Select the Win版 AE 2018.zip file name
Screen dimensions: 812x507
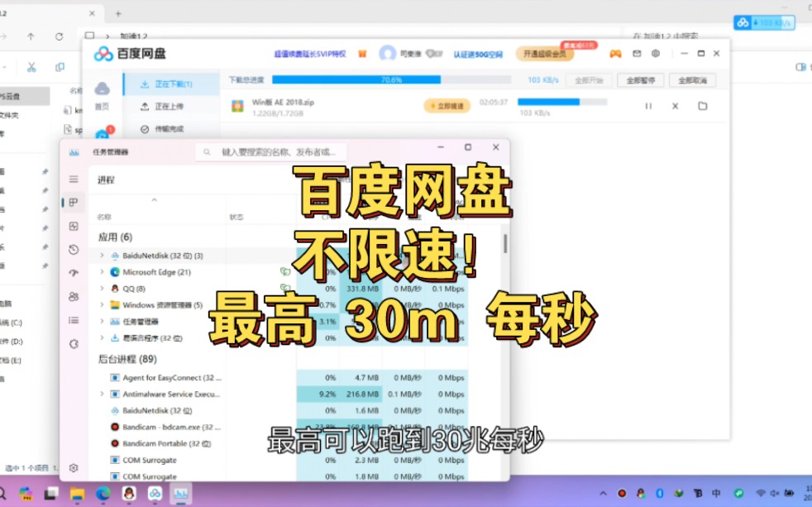click(x=283, y=102)
